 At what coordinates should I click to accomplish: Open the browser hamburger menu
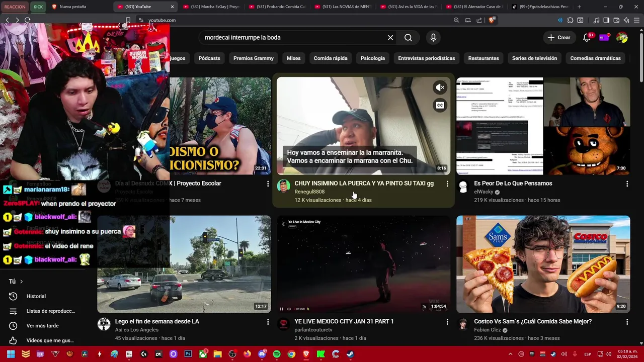click(636, 20)
